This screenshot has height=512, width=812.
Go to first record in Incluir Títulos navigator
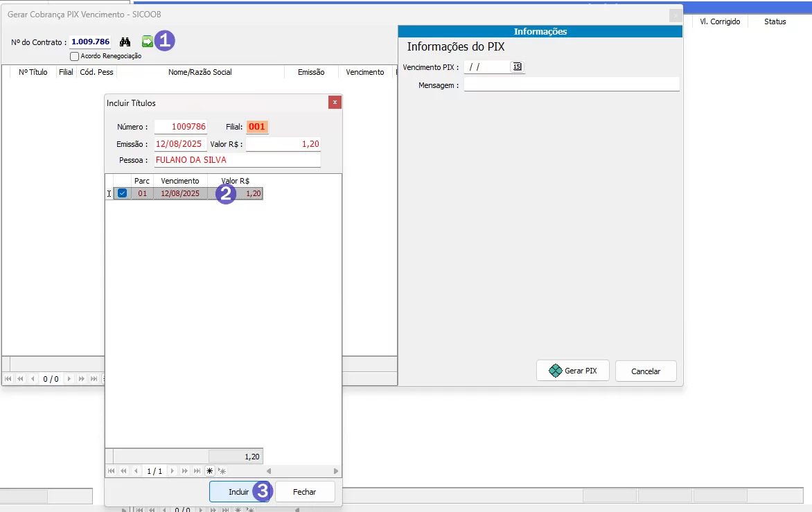pos(111,471)
